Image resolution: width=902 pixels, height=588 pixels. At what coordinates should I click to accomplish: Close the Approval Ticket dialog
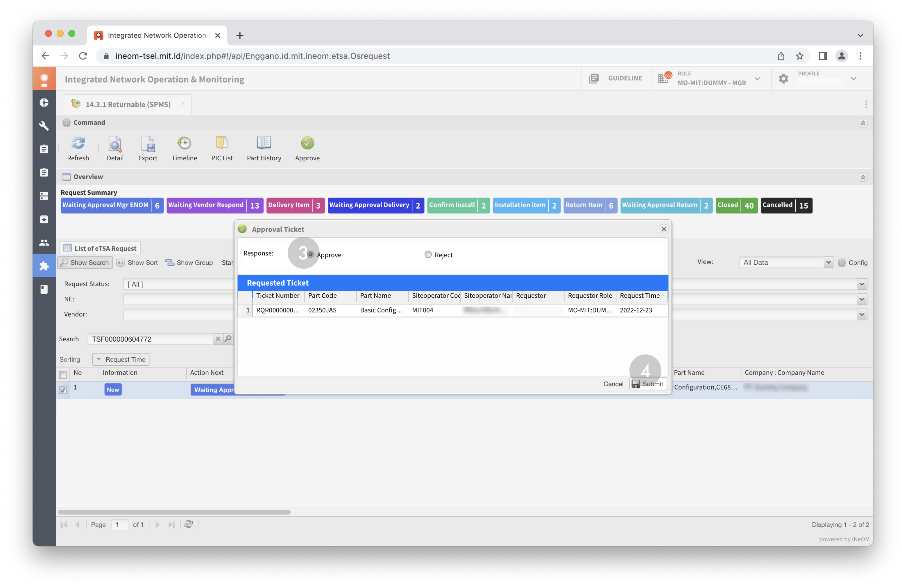click(664, 228)
